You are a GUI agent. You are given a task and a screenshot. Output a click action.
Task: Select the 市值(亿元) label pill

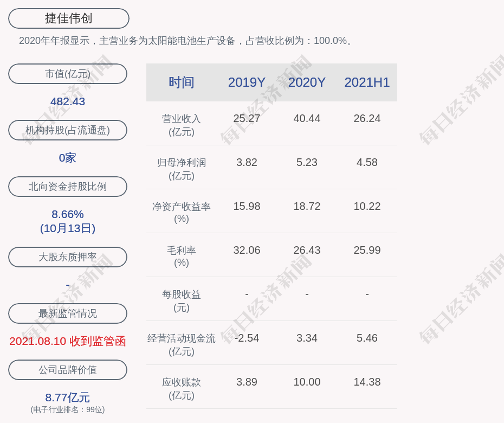[x=68, y=74]
